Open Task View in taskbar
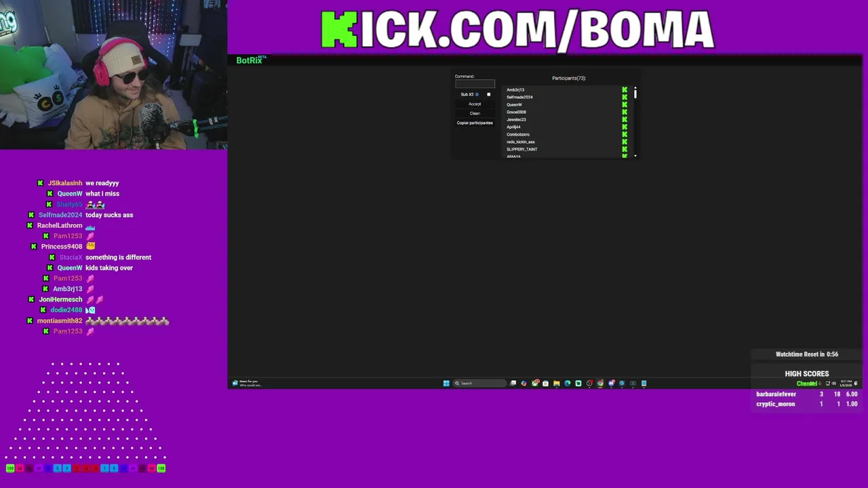The height and width of the screenshot is (488, 868). [513, 383]
